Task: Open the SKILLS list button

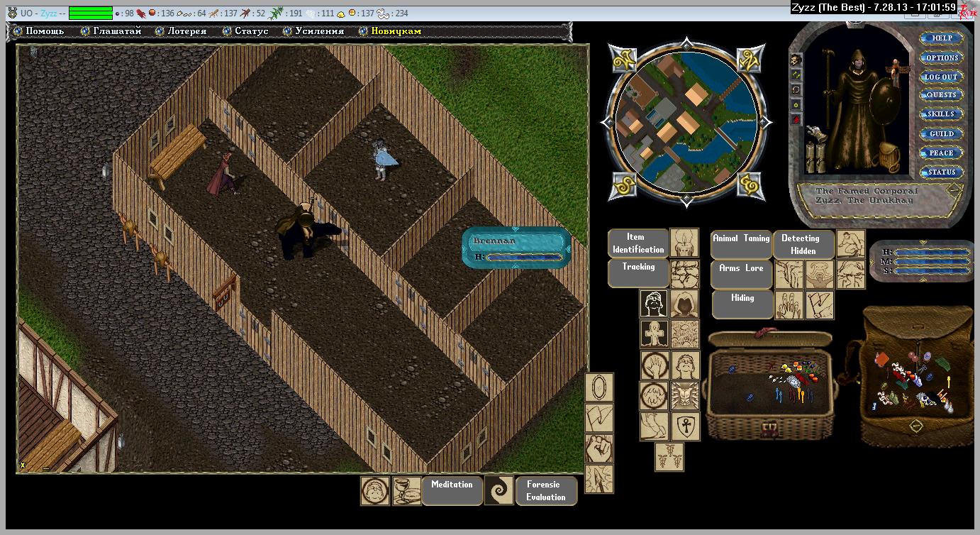Action: tap(941, 114)
